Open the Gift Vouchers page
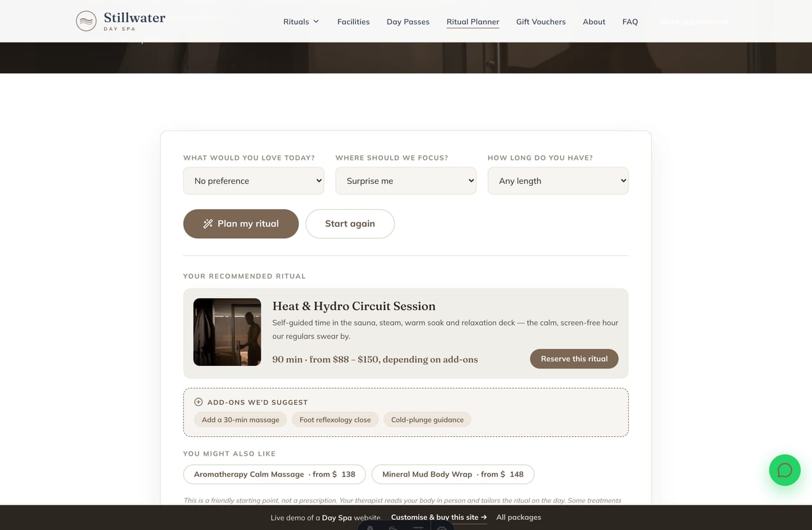Viewport: 812px width, 530px height. [540, 22]
